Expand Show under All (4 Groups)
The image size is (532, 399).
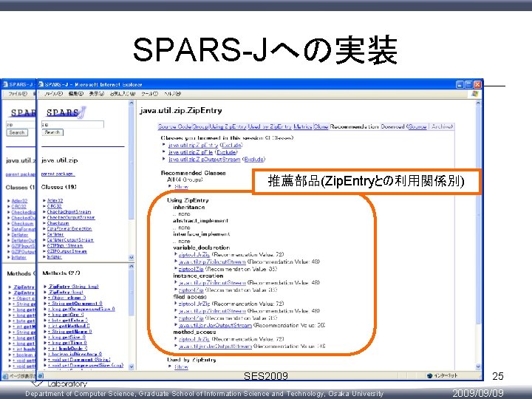pyautogui.click(x=181, y=187)
